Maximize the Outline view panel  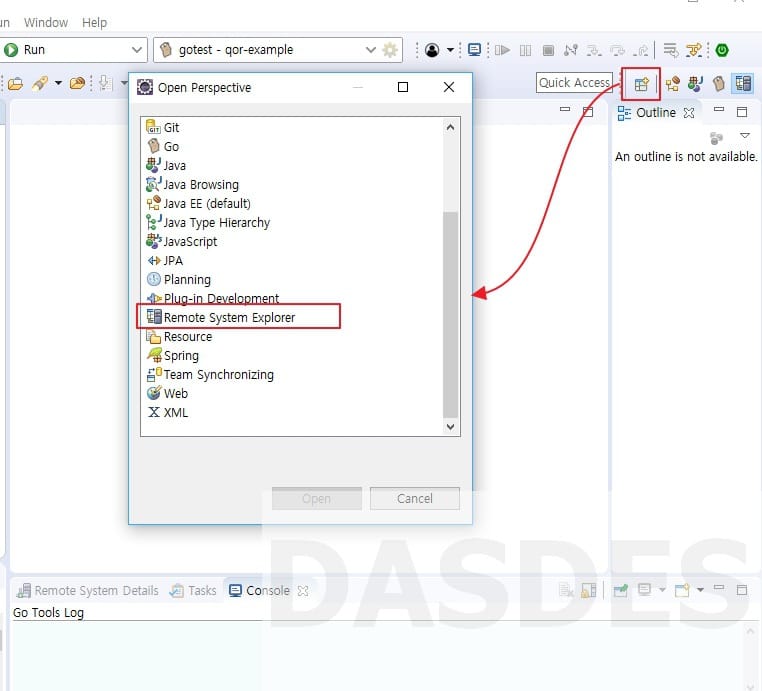point(742,112)
